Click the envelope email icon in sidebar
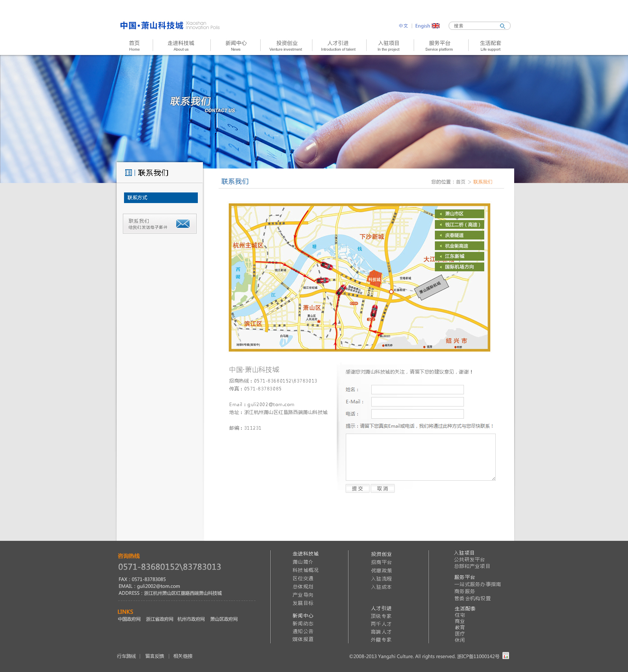Screen dimensions: 628x672 pyautogui.click(x=183, y=224)
